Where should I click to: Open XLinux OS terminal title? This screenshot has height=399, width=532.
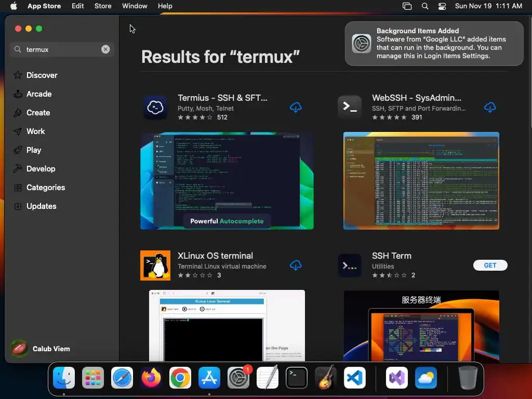click(215, 256)
